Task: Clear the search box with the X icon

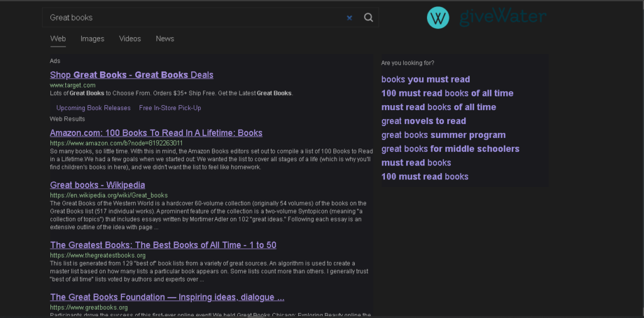Action: (x=350, y=18)
